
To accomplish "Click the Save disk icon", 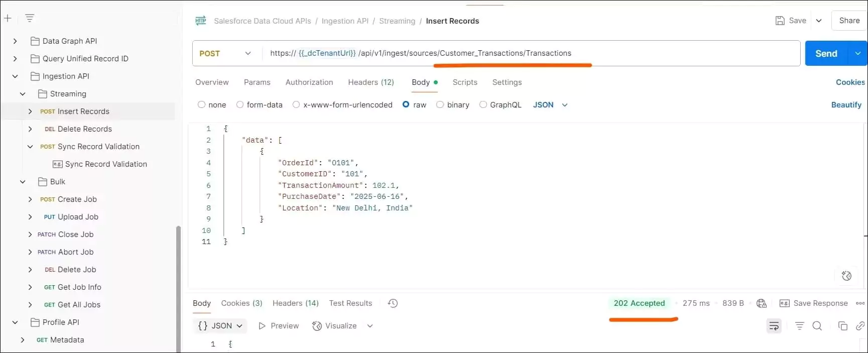I will coord(780,21).
